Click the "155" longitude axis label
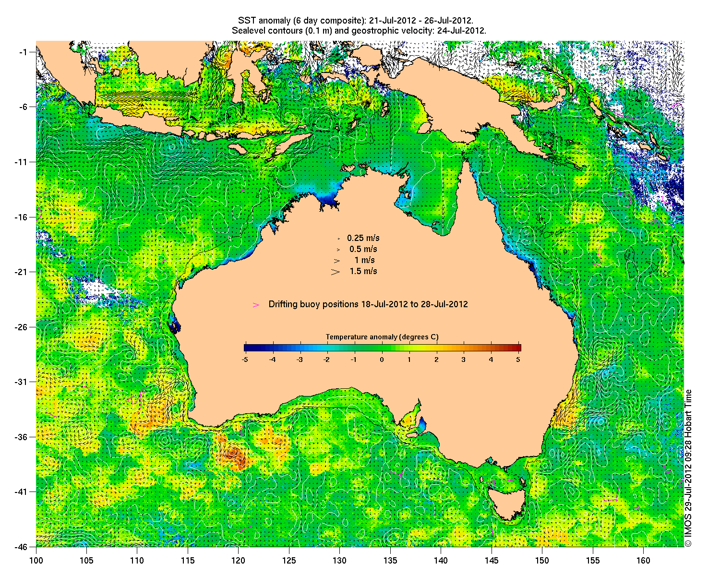The width and height of the screenshot is (720, 588). (593, 561)
